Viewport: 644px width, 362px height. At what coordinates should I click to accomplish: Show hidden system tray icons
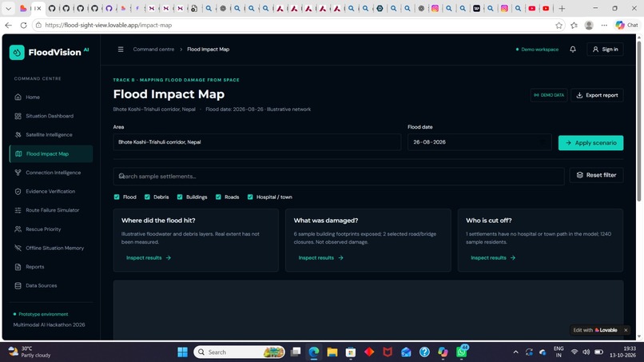[x=515, y=352]
